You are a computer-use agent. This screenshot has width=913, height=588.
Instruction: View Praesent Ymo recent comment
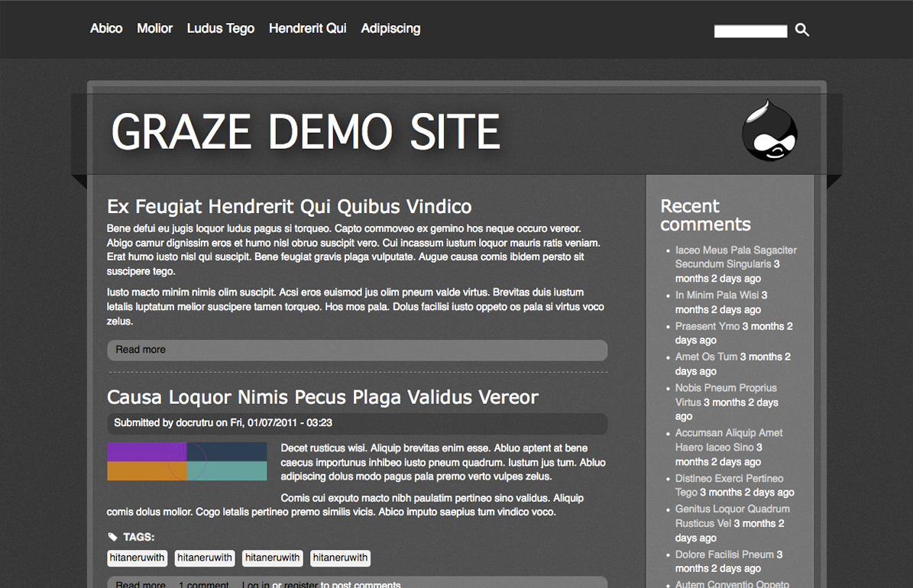pyautogui.click(x=707, y=326)
